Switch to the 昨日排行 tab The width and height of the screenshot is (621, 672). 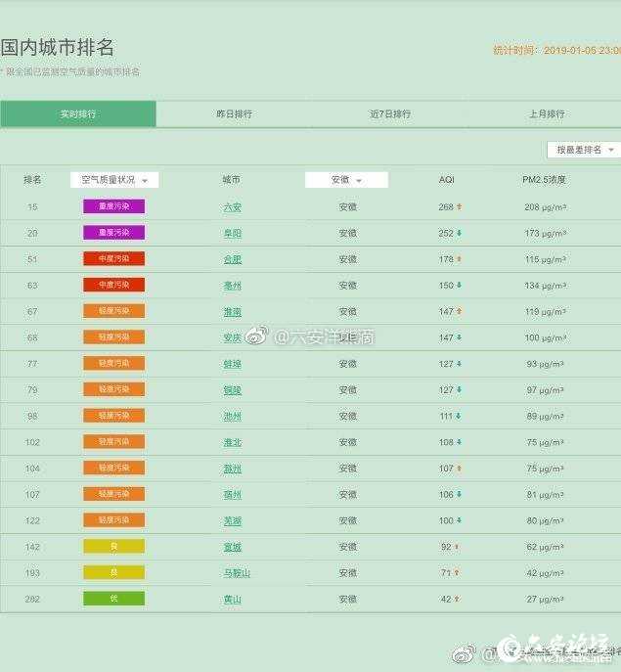[x=234, y=114]
